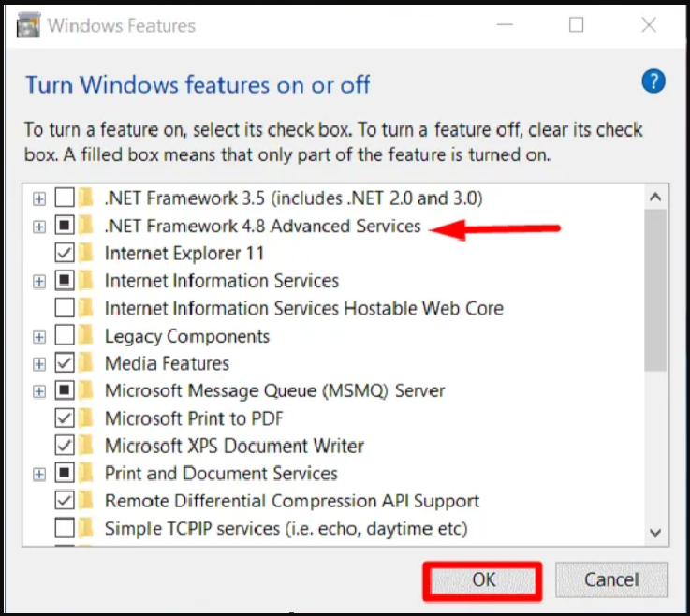Click the blue help question mark icon
The width and height of the screenshot is (690, 616).
(x=653, y=81)
